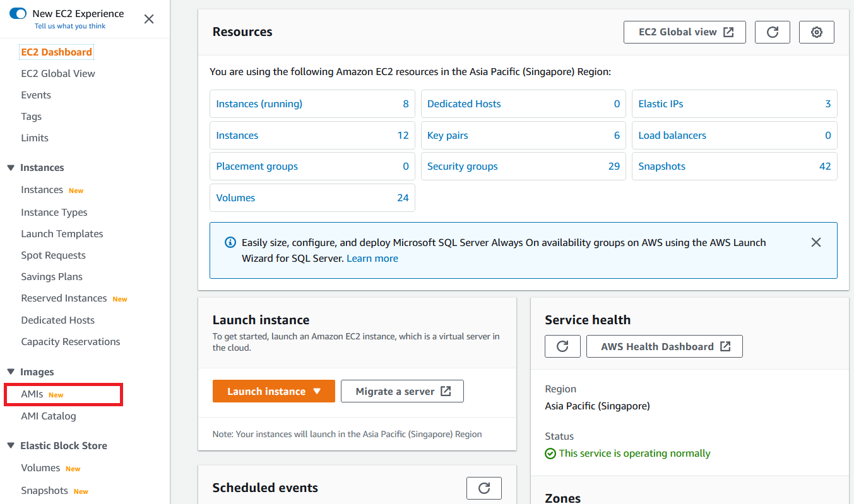Click Volumes resource card link

click(x=235, y=198)
